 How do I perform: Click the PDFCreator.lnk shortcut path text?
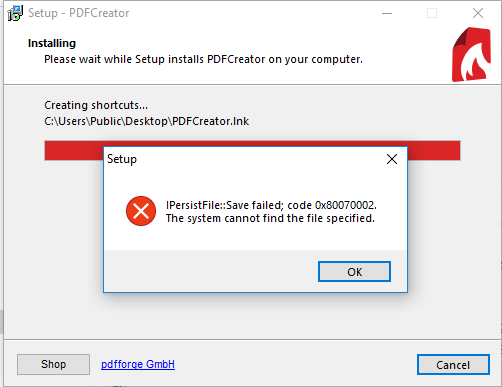click(147, 121)
